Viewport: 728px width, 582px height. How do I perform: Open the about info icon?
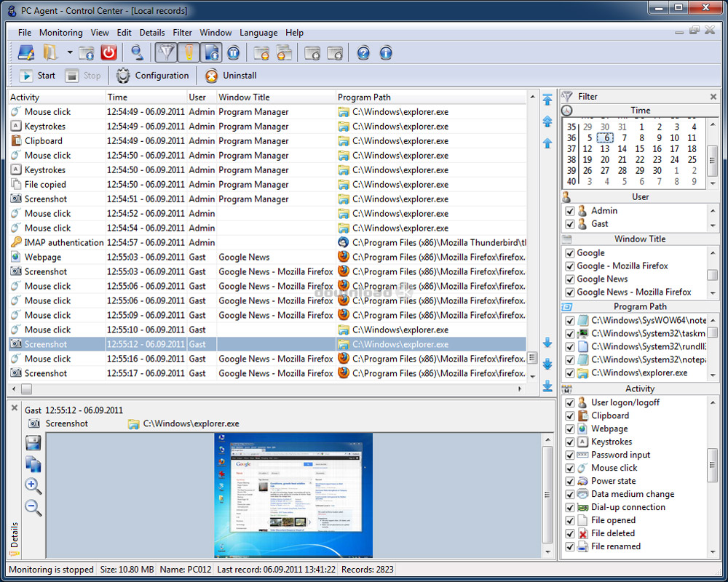click(x=386, y=52)
